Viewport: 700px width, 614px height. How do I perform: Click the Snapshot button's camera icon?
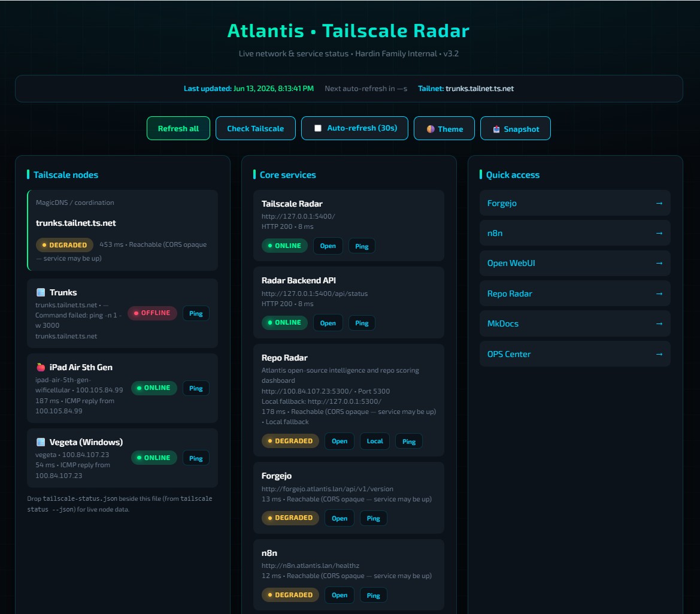pyautogui.click(x=496, y=129)
